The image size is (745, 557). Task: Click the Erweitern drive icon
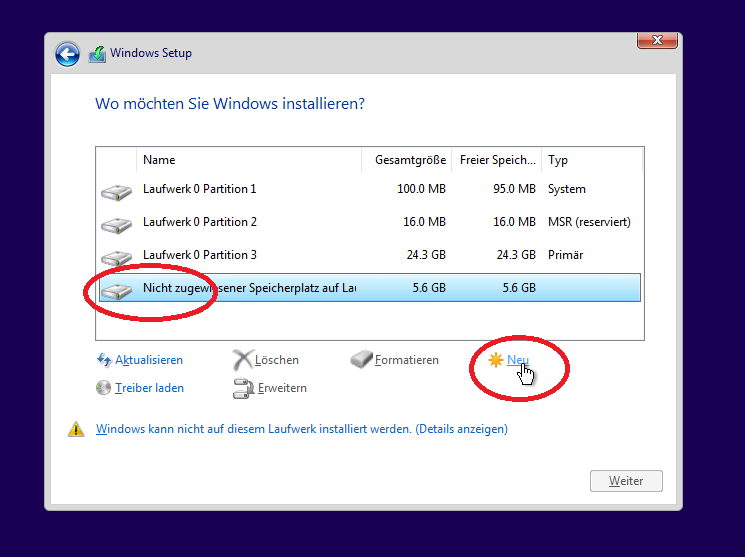click(243, 388)
